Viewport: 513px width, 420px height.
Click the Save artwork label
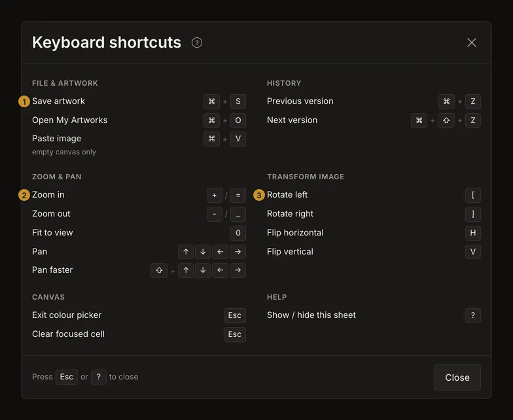pyautogui.click(x=58, y=101)
